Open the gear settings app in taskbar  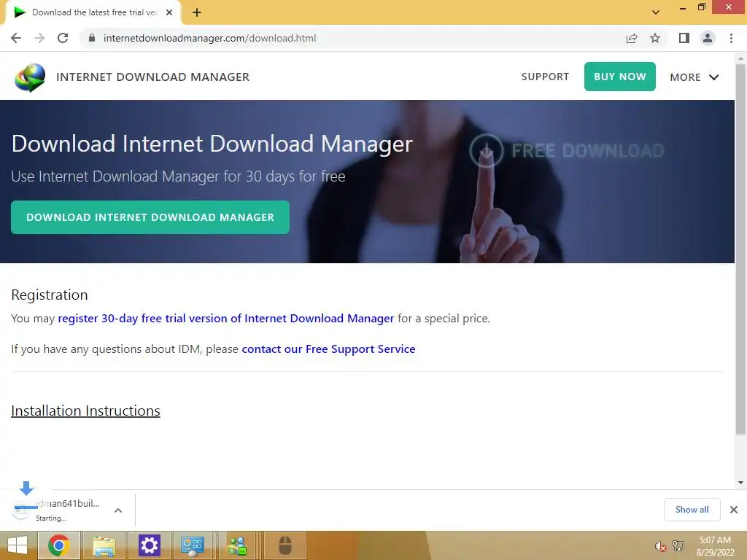[149, 545]
